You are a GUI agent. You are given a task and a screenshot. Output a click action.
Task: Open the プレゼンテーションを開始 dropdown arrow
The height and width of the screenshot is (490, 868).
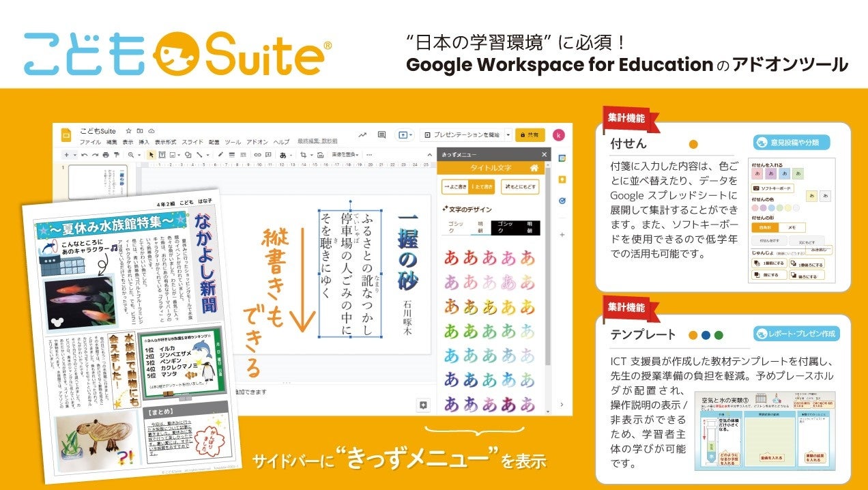click(508, 134)
